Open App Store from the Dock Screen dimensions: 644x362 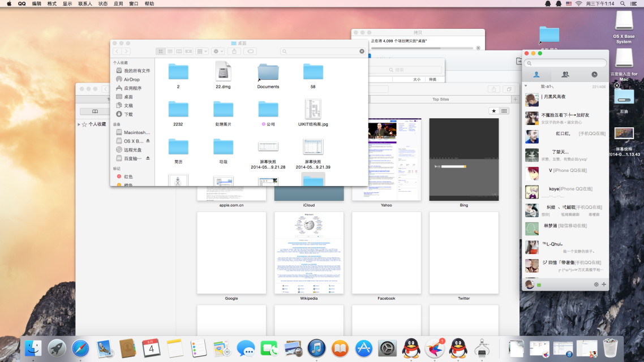(x=363, y=348)
